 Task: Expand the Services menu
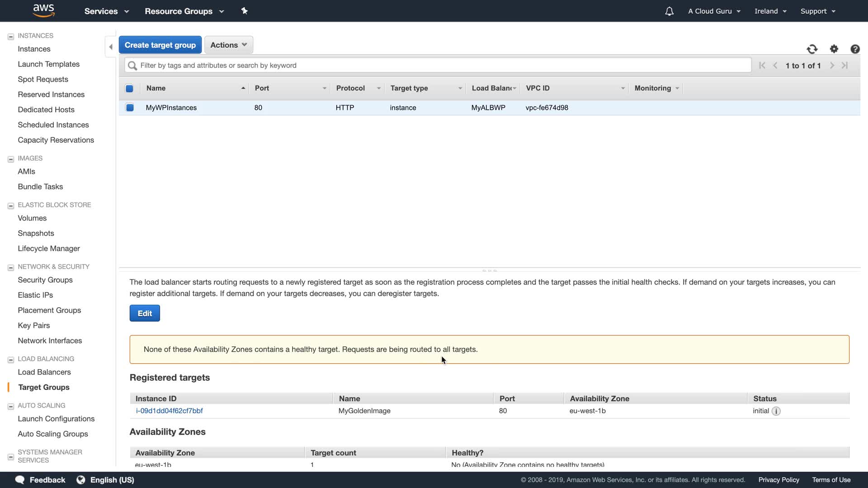pos(106,11)
